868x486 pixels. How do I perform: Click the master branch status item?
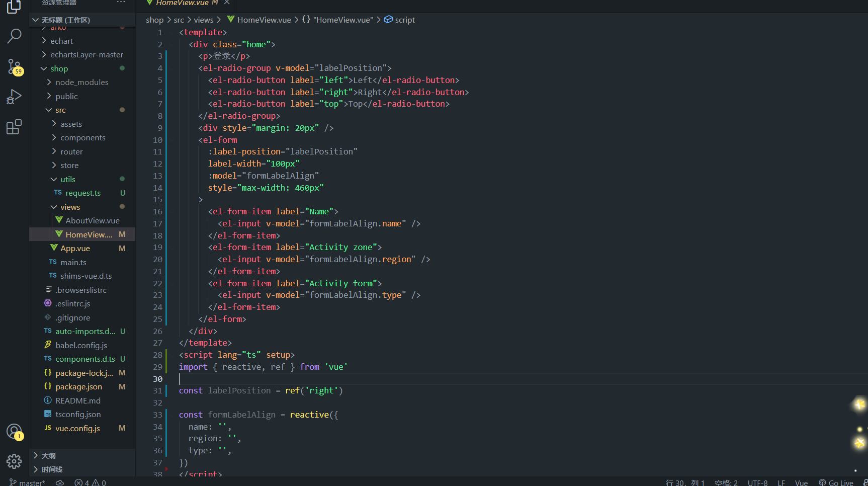[x=28, y=482]
